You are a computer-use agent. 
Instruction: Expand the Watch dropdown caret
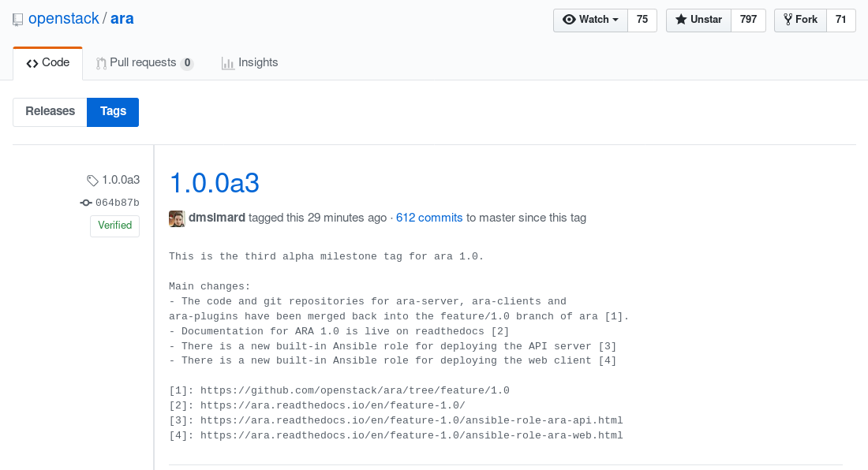[x=615, y=20]
